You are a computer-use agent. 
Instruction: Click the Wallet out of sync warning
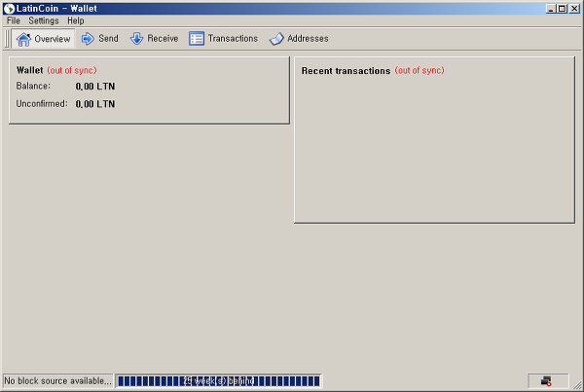[72, 70]
